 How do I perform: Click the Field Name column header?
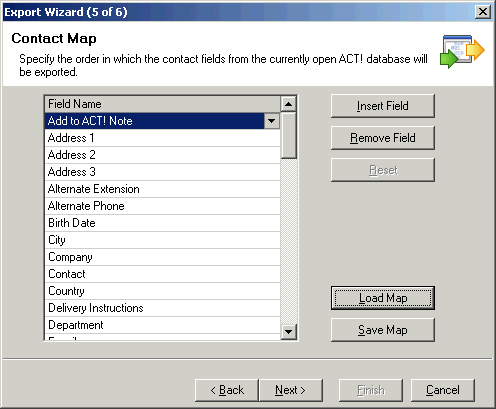pyautogui.click(x=162, y=104)
